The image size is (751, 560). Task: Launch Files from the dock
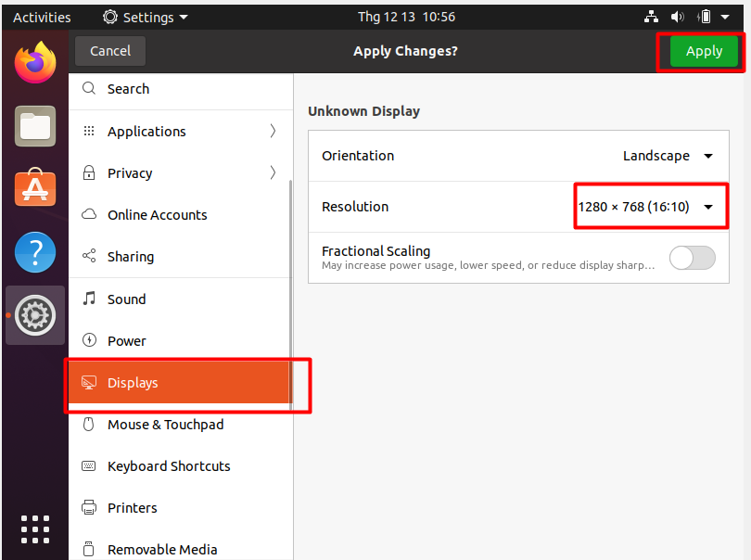(x=35, y=126)
